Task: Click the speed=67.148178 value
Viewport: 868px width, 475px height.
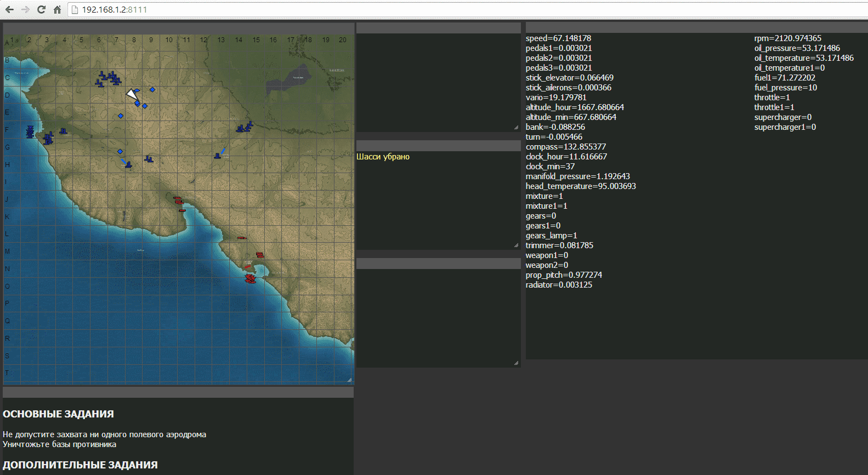Action: coord(558,38)
